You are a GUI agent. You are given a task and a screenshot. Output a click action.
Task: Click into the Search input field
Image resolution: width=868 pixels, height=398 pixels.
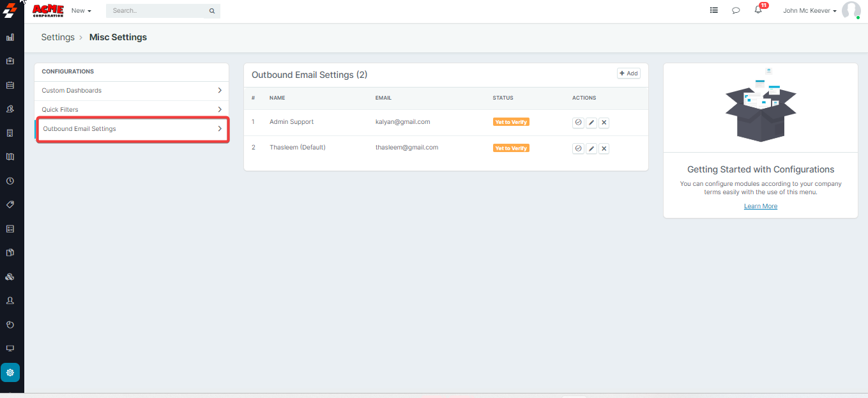158,11
